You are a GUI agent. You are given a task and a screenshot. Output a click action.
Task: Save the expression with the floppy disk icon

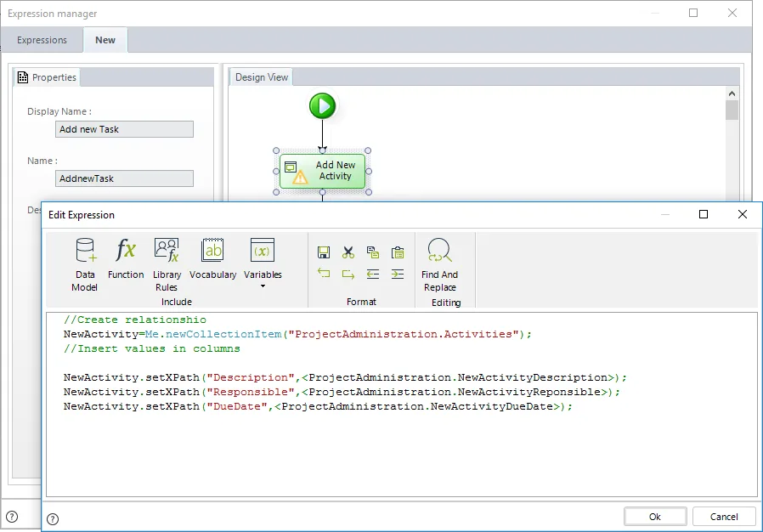[324, 252]
